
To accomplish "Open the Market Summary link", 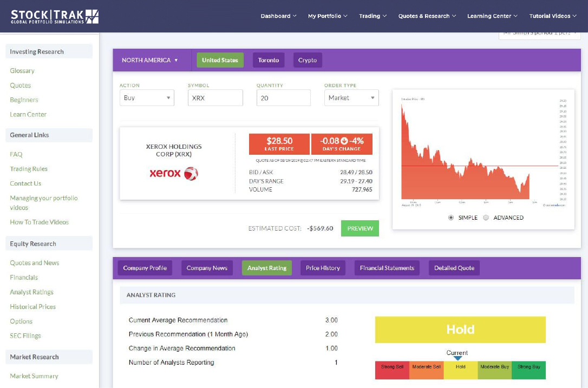I will pyautogui.click(x=34, y=377).
